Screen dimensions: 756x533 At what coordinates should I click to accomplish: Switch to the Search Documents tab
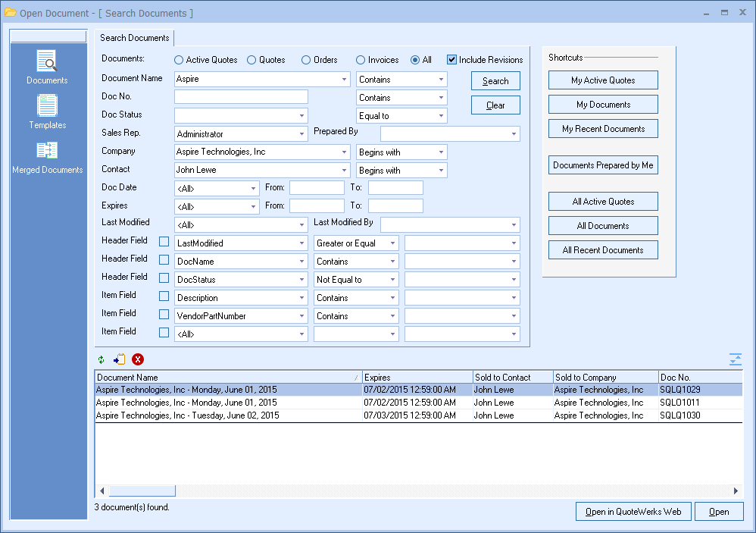pyautogui.click(x=135, y=38)
